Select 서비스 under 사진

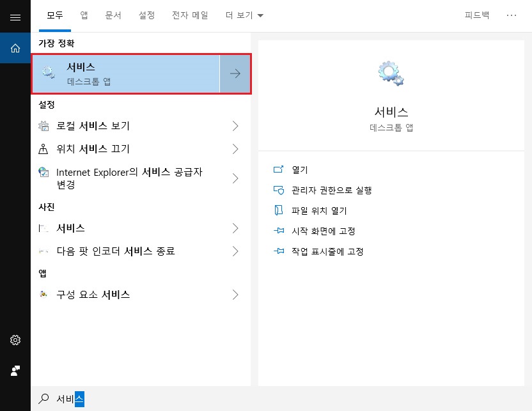point(141,228)
